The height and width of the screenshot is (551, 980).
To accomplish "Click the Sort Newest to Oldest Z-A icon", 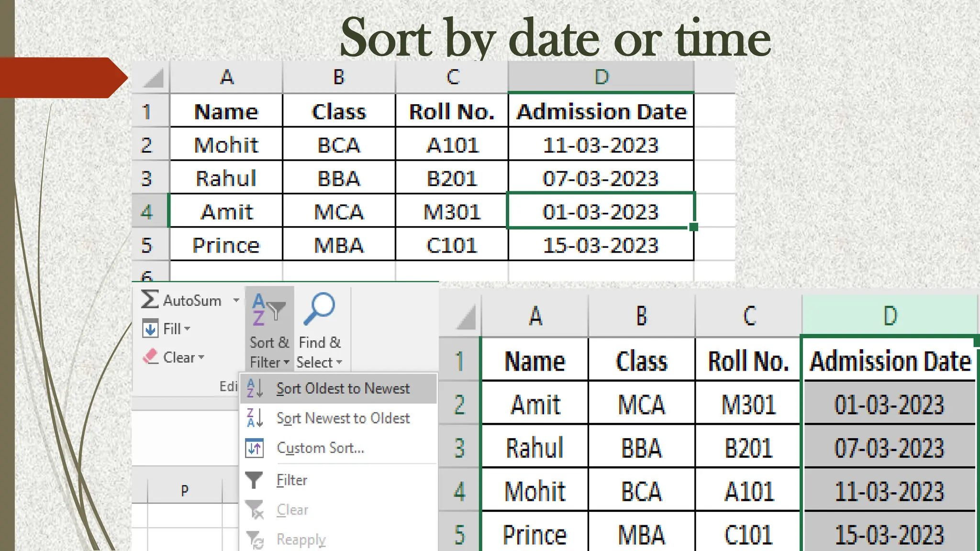I will (x=255, y=418).
